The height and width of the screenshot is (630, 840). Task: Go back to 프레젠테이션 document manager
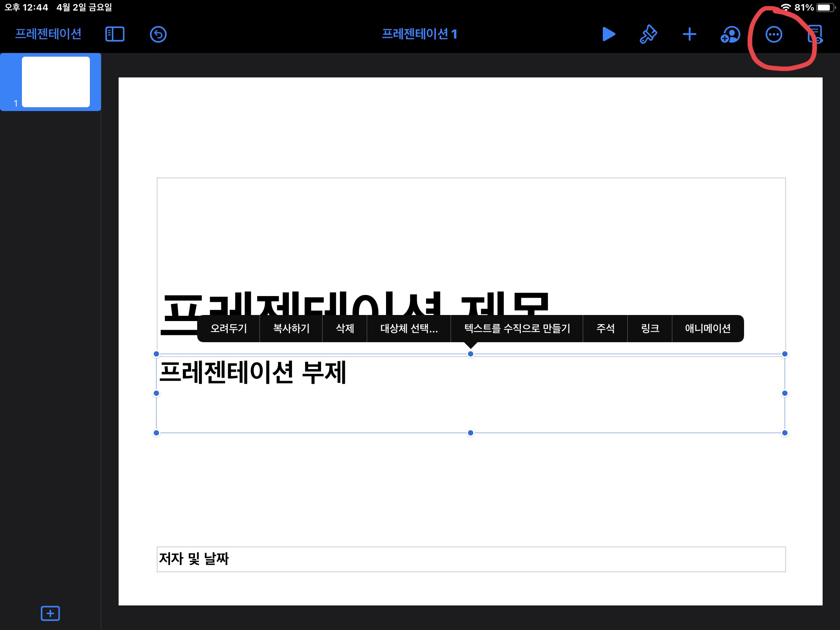point(48,34)
